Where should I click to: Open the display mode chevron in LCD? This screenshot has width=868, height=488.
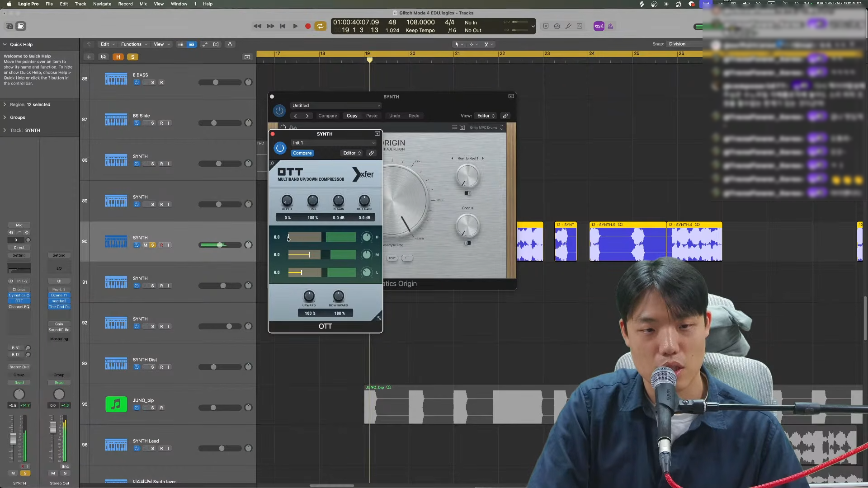coord(533,26)
